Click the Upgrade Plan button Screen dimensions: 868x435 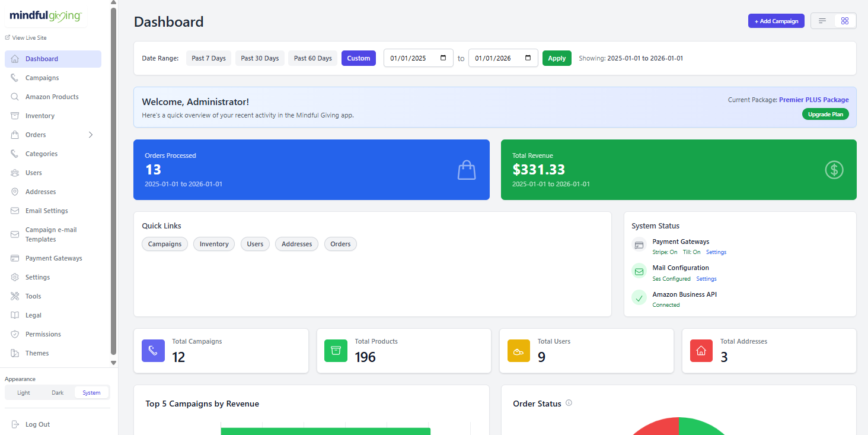pos(825,114)
